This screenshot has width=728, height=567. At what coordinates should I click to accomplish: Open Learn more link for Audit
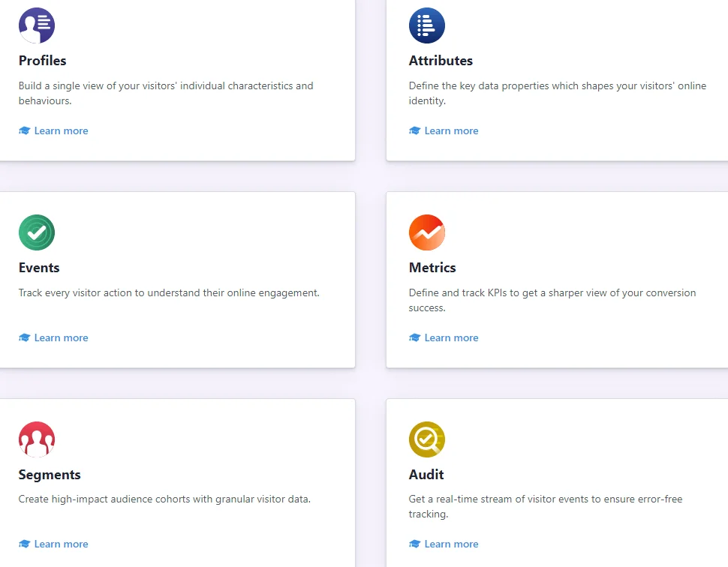[x=451, y=544]
